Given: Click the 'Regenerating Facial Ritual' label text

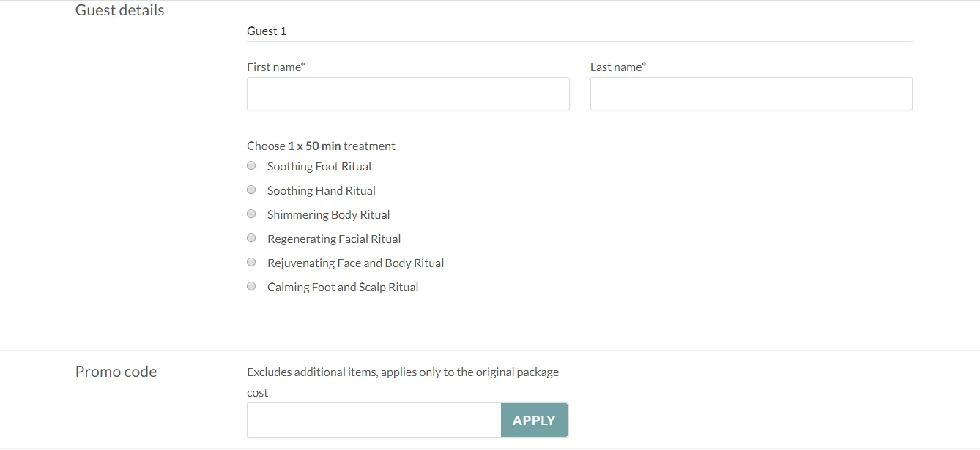Looking at the screenshot, I should pyautogui.click(x=334, y=239).
